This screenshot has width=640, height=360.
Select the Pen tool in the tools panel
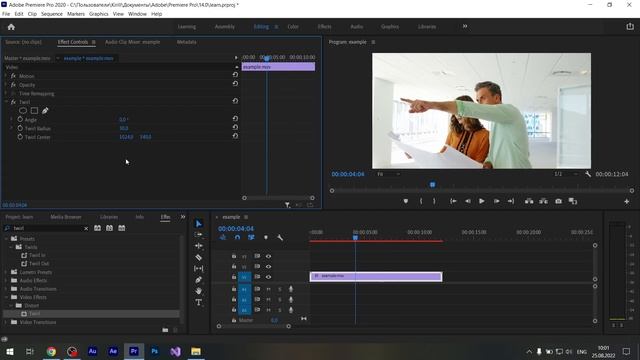[x=198, y=280]
